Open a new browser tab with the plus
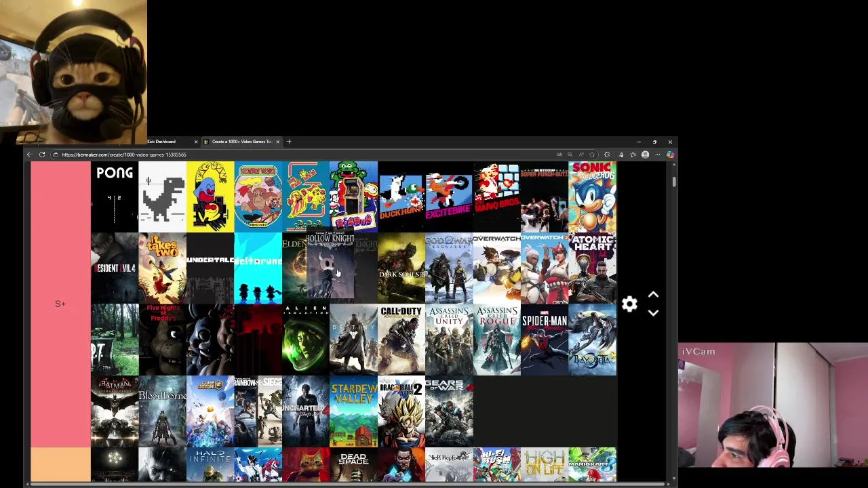This screenshot has width=868, height=488. pyautogui.click(x=289, y=142)
